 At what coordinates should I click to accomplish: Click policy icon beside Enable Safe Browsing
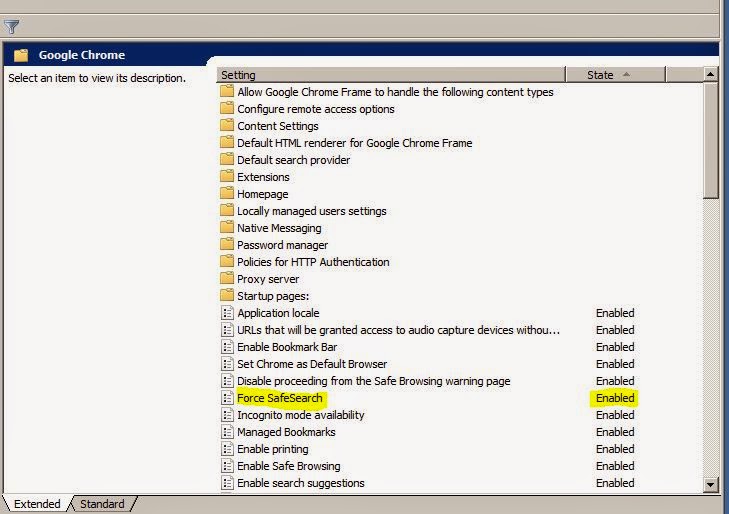pos(227,466)
